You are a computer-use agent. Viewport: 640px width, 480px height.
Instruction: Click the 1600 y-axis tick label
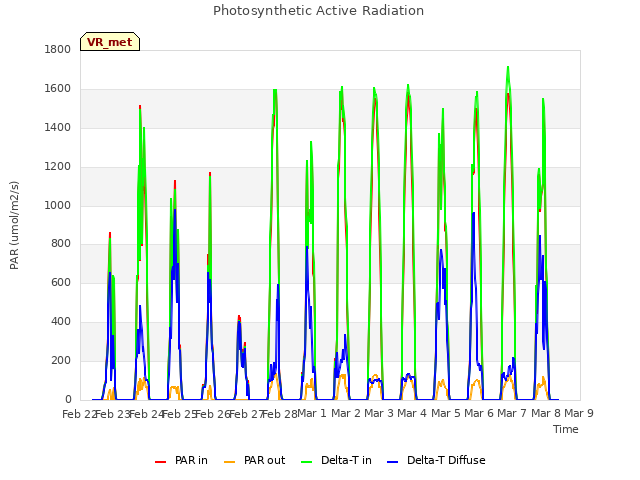(x=58, y=89)
